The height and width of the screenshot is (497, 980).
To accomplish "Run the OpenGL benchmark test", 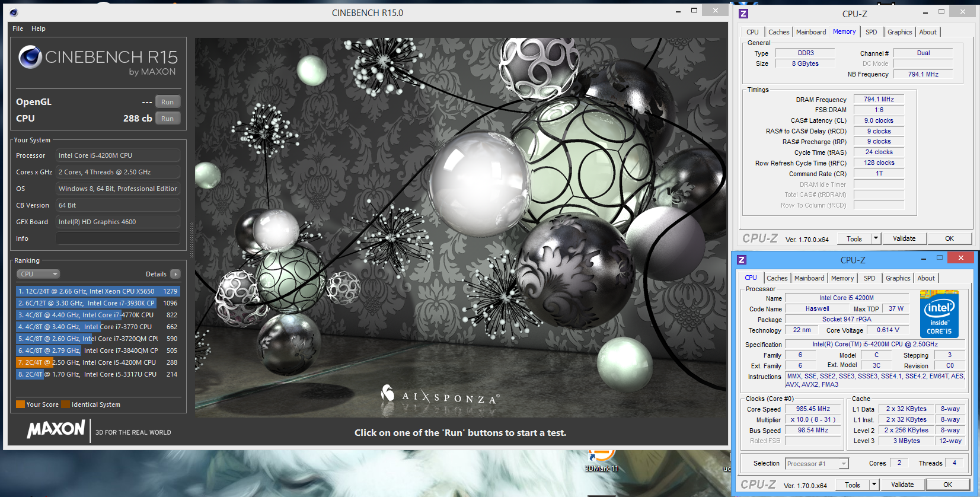I will pyautogui.click(x=168, y=102).
